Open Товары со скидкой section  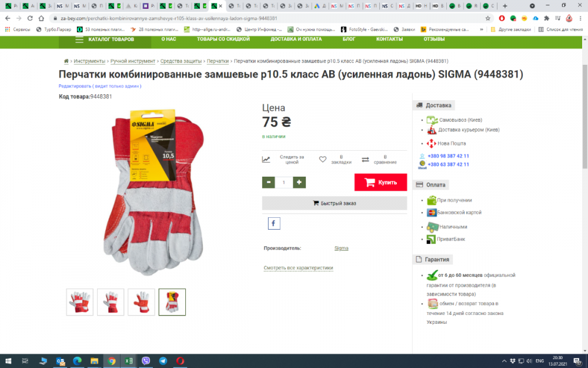(223, 39)
